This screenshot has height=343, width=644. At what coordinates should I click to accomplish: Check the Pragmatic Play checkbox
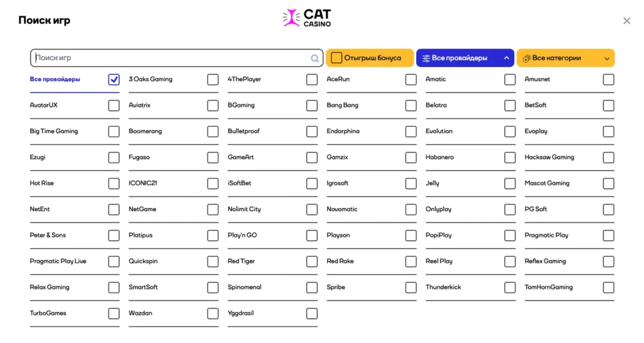tap(608, 236)
